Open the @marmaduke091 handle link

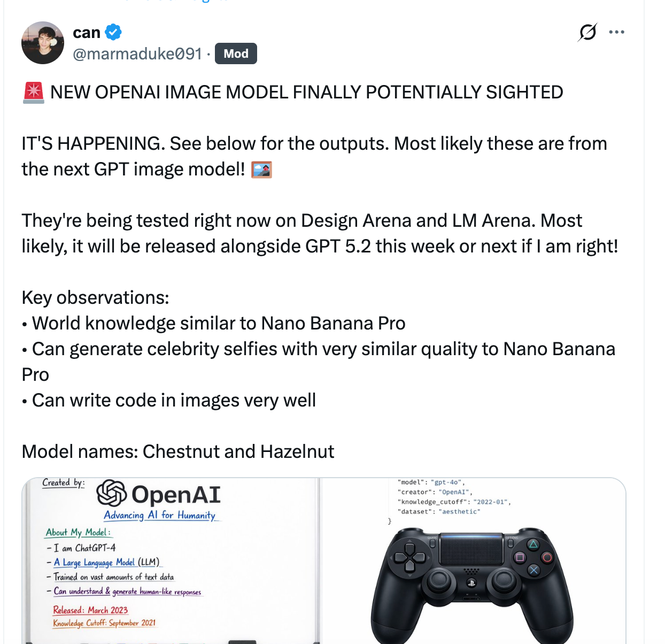[x=137, y=53]
